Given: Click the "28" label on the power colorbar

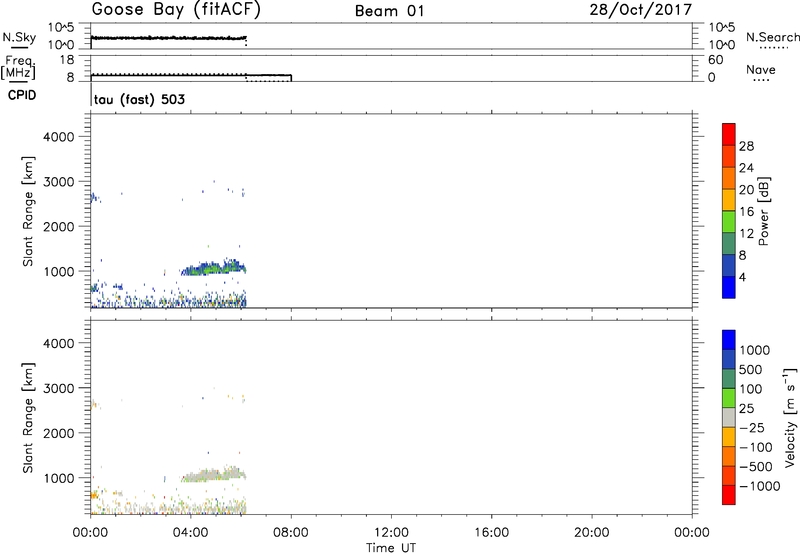Looking at the screenshot, I should [746, 146].
